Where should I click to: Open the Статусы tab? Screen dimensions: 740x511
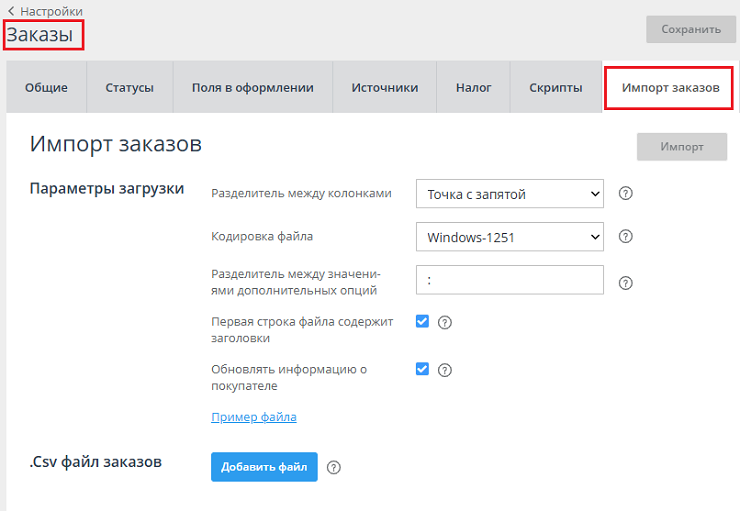tap(129, 88)
